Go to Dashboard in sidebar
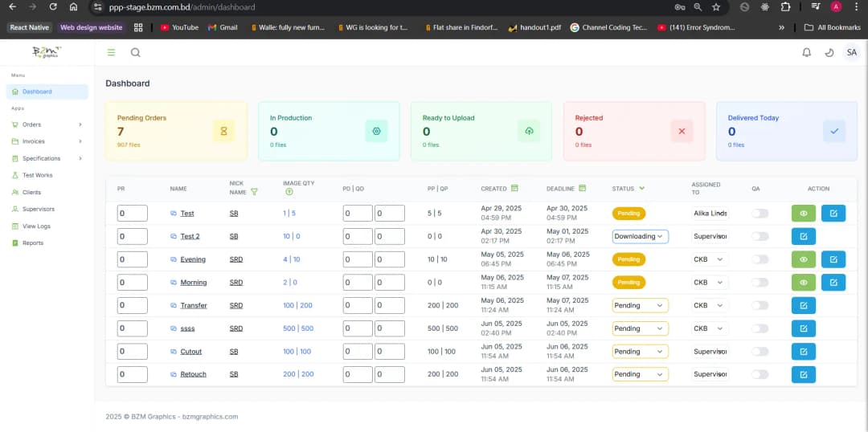 click(x=47, y=92)
